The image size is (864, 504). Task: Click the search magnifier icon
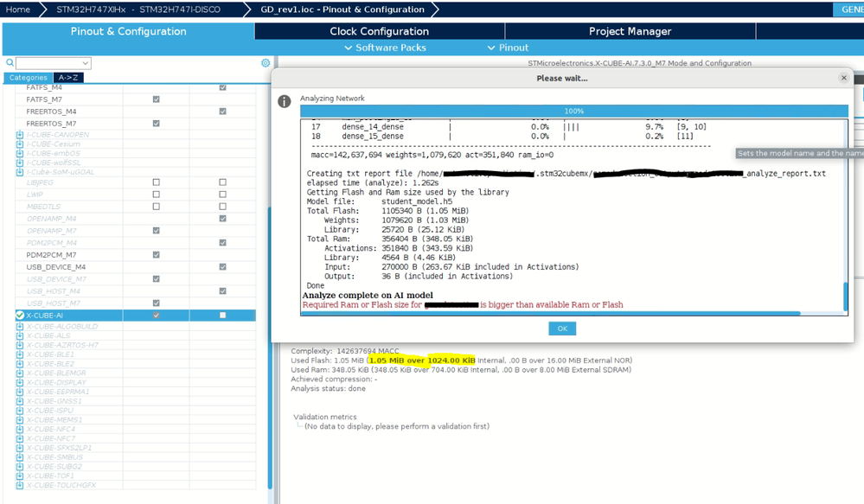pyautogui.click(x=10, y=63)
